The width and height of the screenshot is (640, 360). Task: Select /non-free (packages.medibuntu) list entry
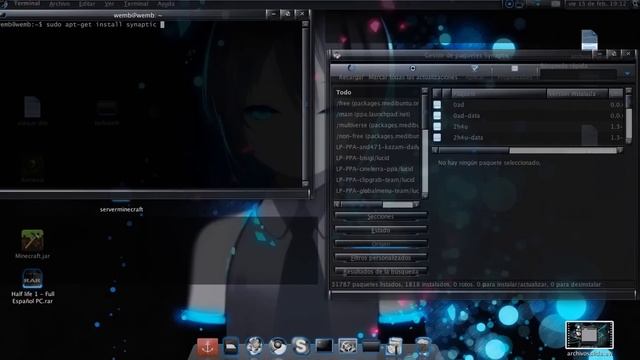coord(377,136)
